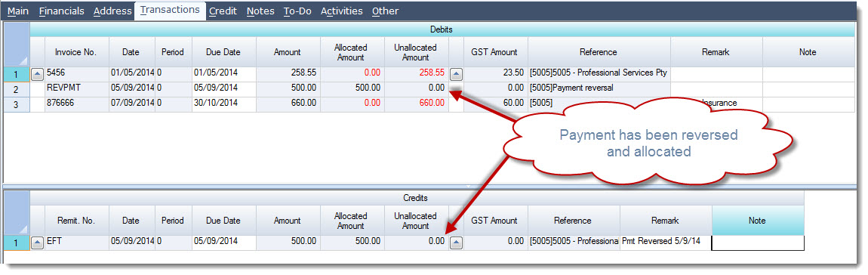Click the Credits band title
Viewport: 868px width, 275px height.
click(x=417, y=198)
